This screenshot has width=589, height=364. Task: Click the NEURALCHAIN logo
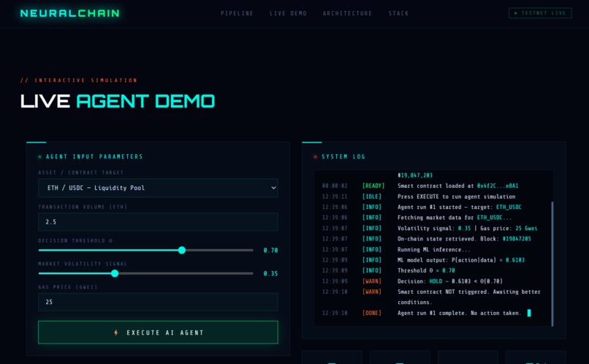70,13
